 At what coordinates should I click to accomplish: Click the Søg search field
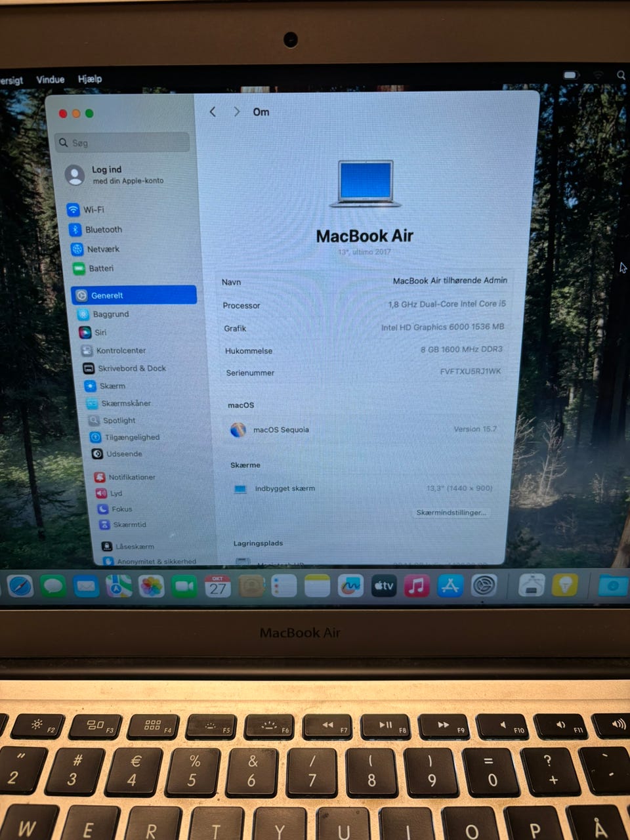(x=123, y=142)
